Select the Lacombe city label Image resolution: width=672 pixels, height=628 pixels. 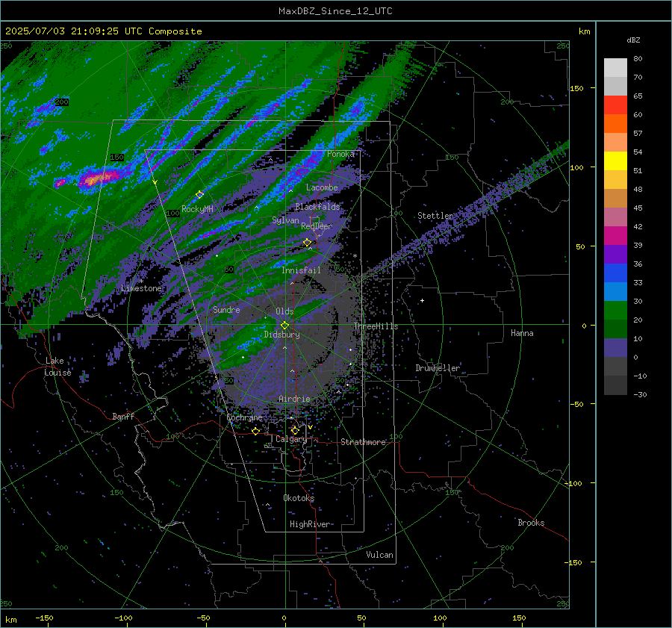(x=322, y=187)
